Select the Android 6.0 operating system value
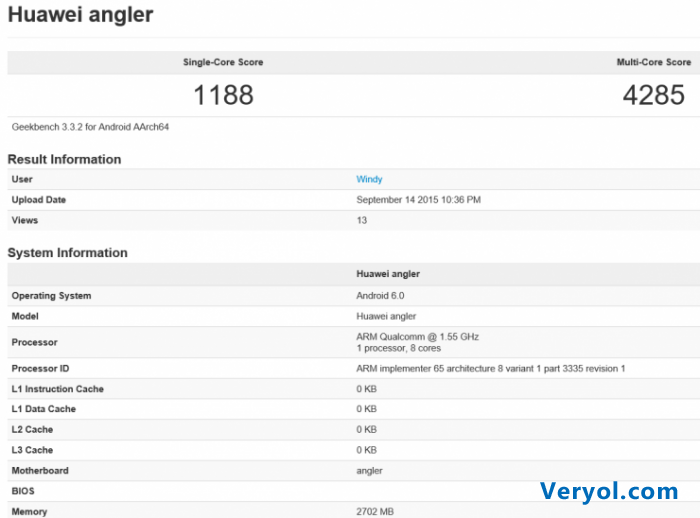 pos(380,296)
